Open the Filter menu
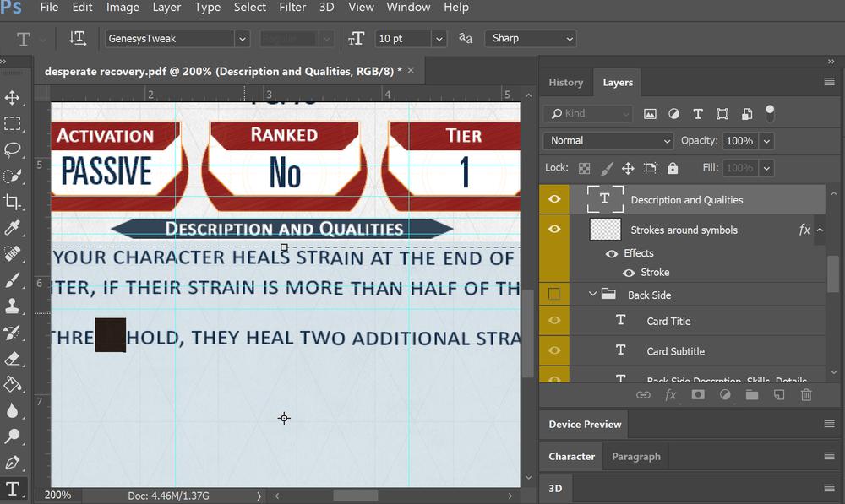The image size is (845, 504). 292,8
